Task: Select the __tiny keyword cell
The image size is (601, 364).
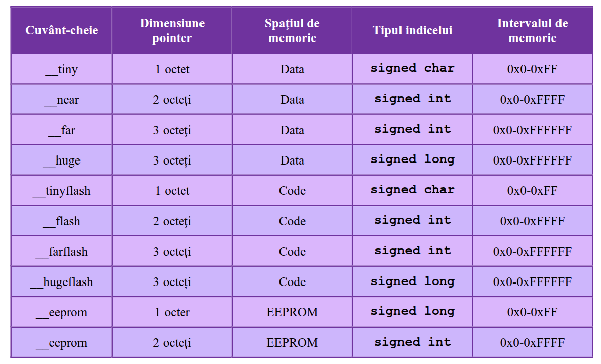Action: (x=62, y=69)
